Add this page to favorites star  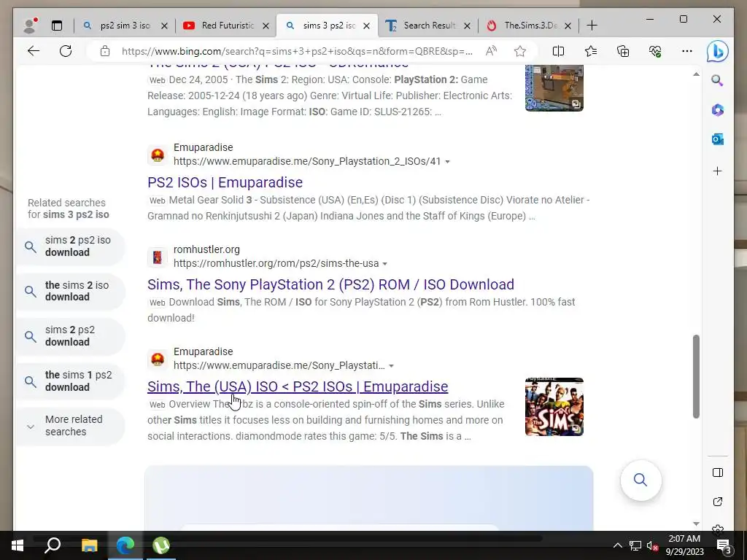point(520,51)
